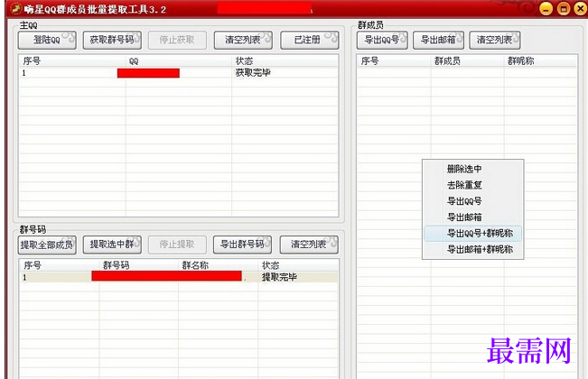Click the 群名称 column header
588x379 pixels.
218,265
